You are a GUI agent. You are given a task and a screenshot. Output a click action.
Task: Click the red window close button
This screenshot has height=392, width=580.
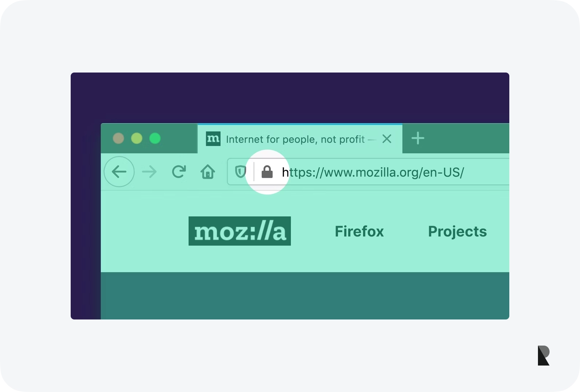pyautogui.click(x=119, y=139)
